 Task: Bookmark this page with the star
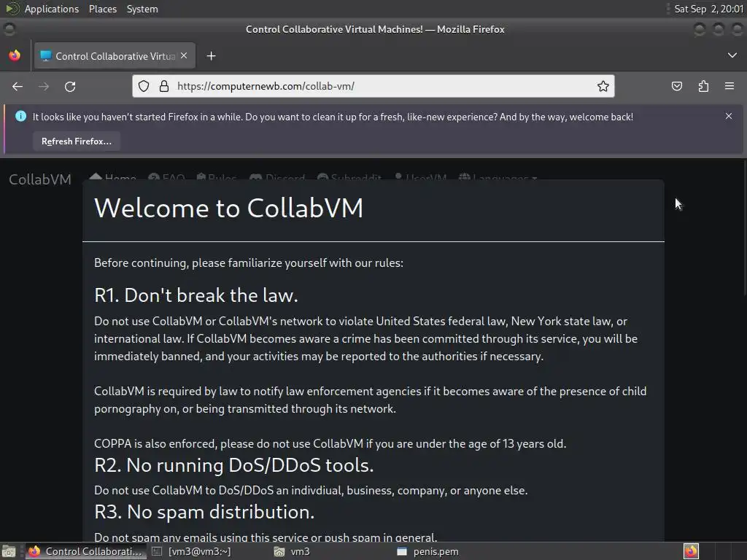pyautogui.click(x=603, y=86)
